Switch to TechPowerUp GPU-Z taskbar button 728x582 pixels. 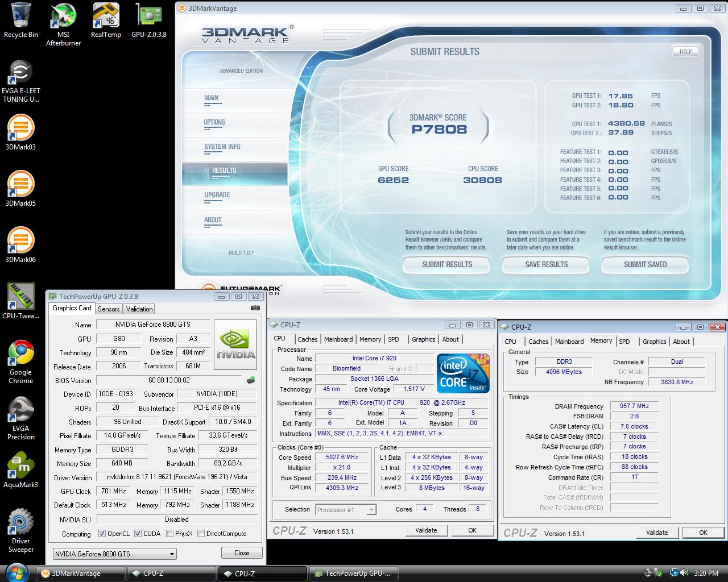(x=354, y=573)
